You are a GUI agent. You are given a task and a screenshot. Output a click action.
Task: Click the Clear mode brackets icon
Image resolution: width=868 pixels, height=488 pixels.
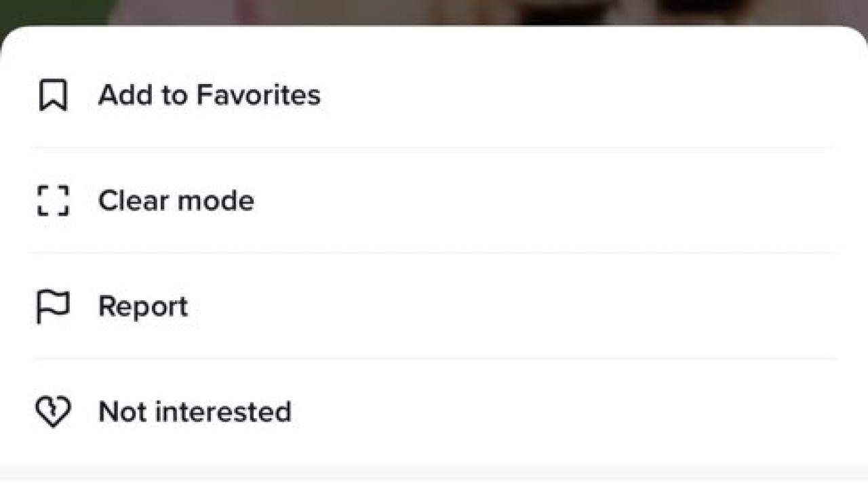click(x=53, y=201)
